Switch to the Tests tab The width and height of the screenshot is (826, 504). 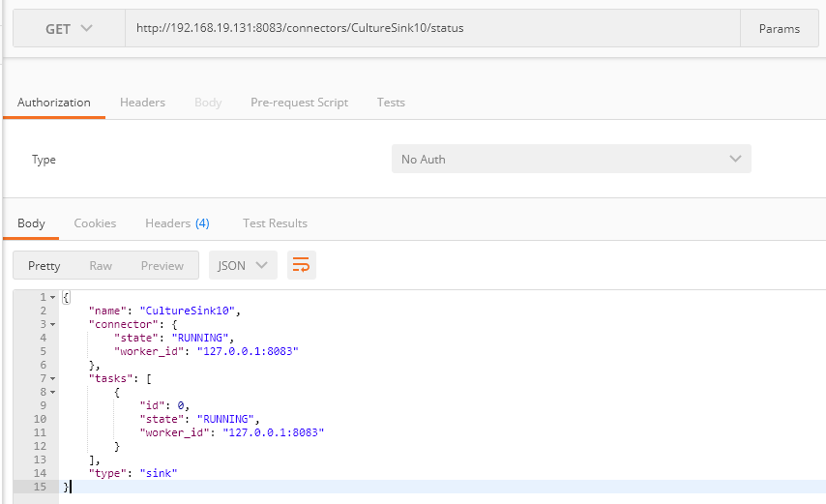click(x=391, y=103)
